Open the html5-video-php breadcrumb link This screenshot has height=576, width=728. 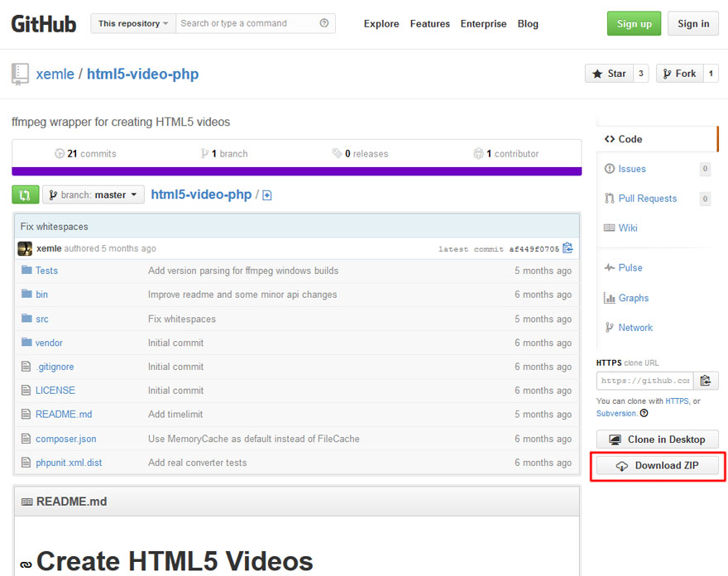pos(201,194)
